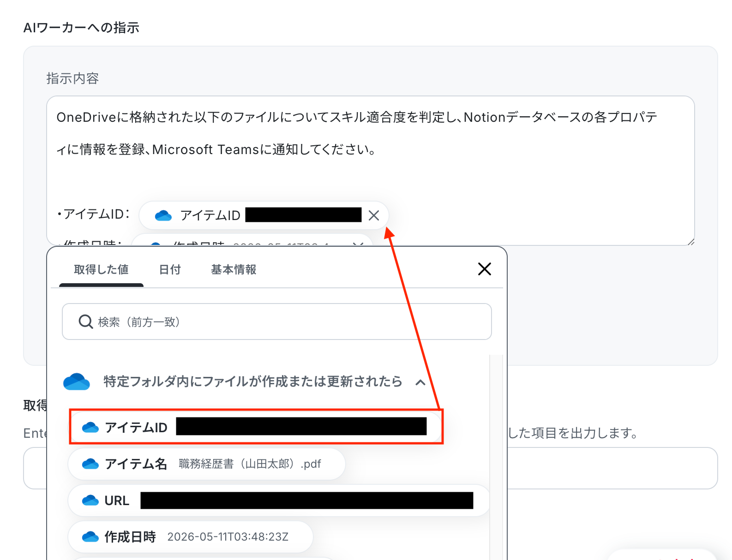Click the 職務経歴書（山田太郎）.pdf file name text
Screen dimensions: 732x560
coord(250,464)
